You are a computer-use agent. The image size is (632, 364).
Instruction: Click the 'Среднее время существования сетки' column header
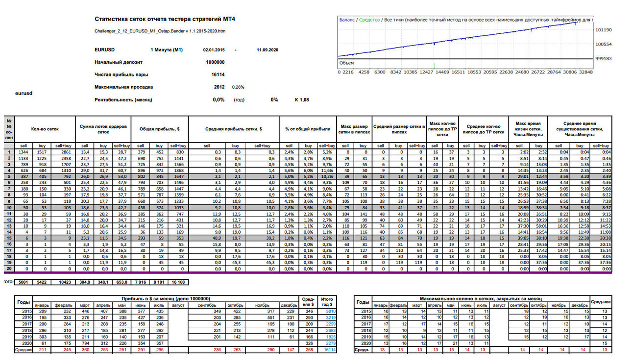coord(580,129)
